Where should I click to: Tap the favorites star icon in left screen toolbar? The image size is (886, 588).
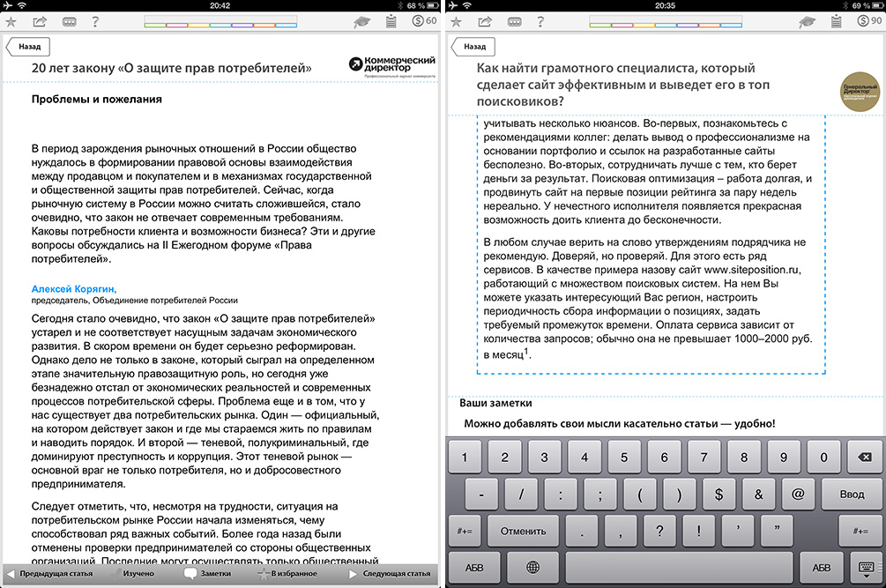point(11,22)
